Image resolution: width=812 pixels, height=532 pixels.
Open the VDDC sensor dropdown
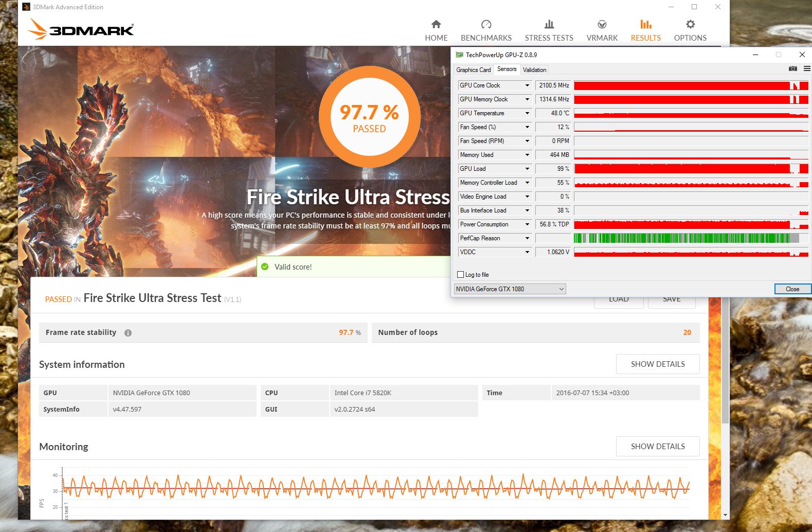[527, 252]
